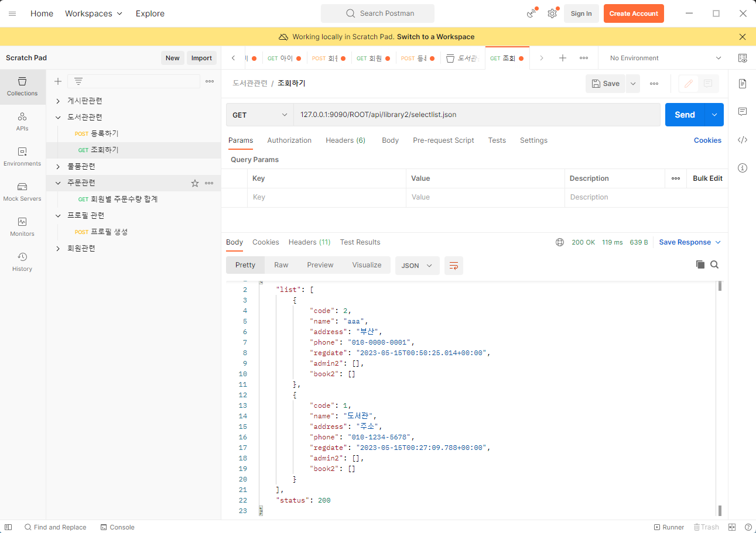Open the Tests tab
This screenshot has height=533, width=756.
497,140
